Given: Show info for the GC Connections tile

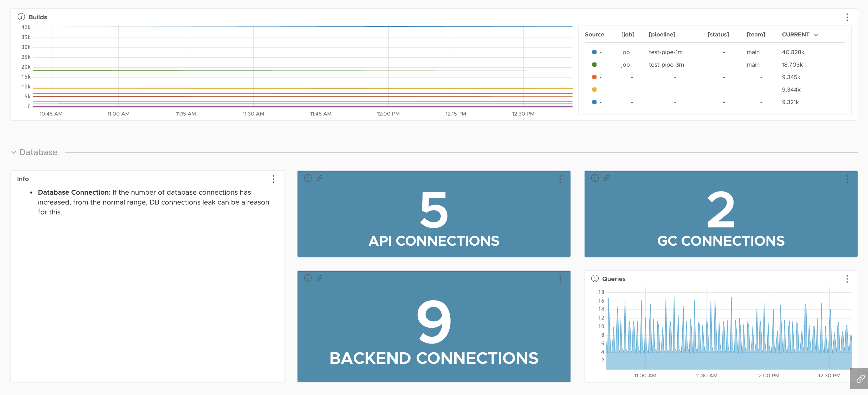Looking at the screenshot, I should pos(595,178).
